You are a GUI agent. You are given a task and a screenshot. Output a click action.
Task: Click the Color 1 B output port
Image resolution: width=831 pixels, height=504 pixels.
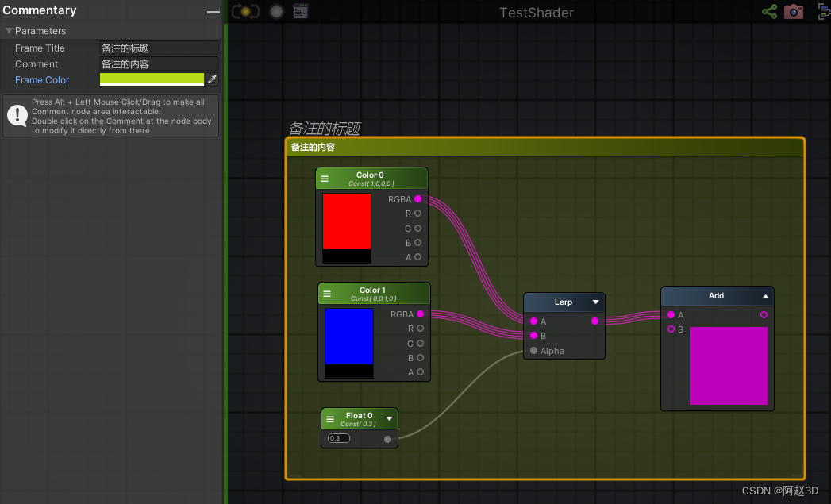[421, 357]
